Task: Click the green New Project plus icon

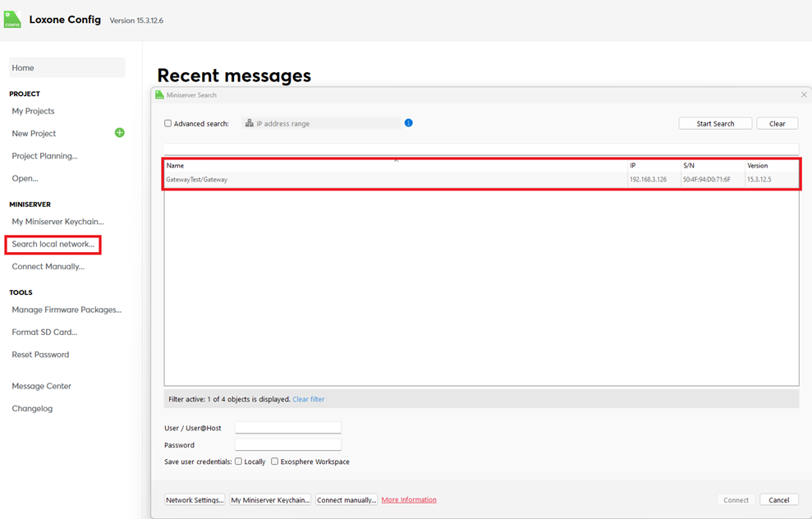Action: click(119, 133)
